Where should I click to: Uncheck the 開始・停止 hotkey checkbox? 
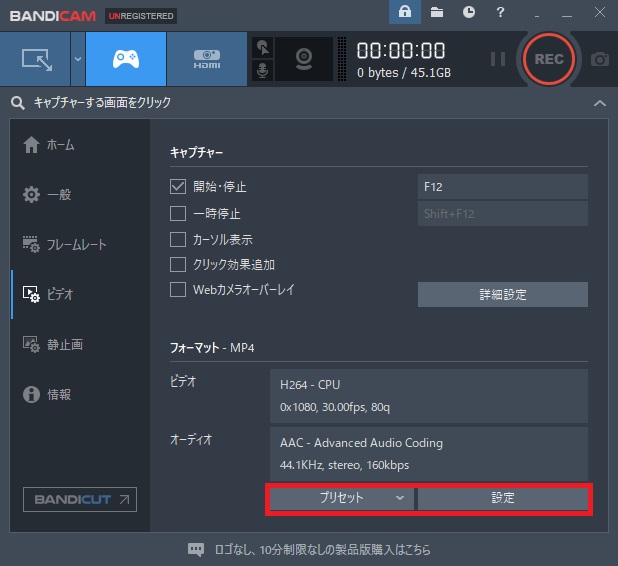pos(178,186)
